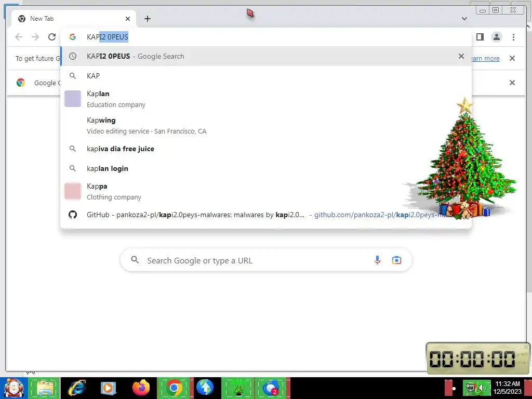Click the clock icon beside KAPI2 0PEUS suggestion
This screenshot has height=399, width=532.
tap(73, 56)
